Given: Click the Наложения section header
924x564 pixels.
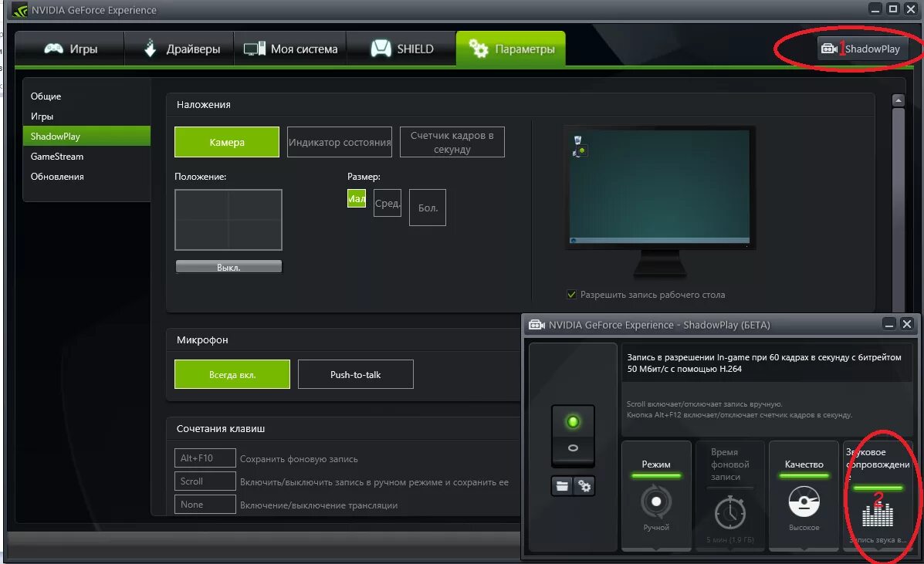Looking at the screenshot, I should click(203, 104).
